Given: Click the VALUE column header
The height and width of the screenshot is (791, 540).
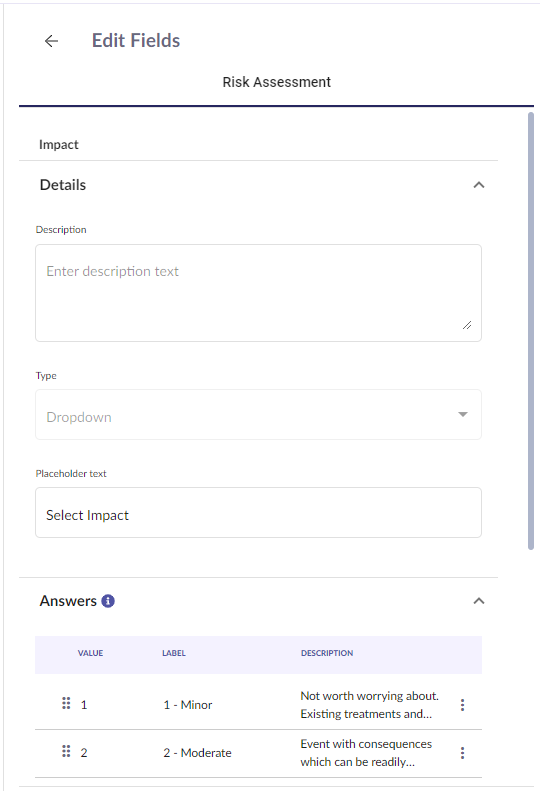Looking at the screenshot, I should pyautogui.click(x=90, y=653).
